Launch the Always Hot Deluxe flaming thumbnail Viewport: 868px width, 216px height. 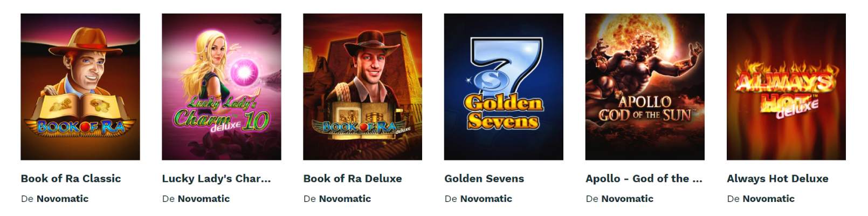pos(786,87)
